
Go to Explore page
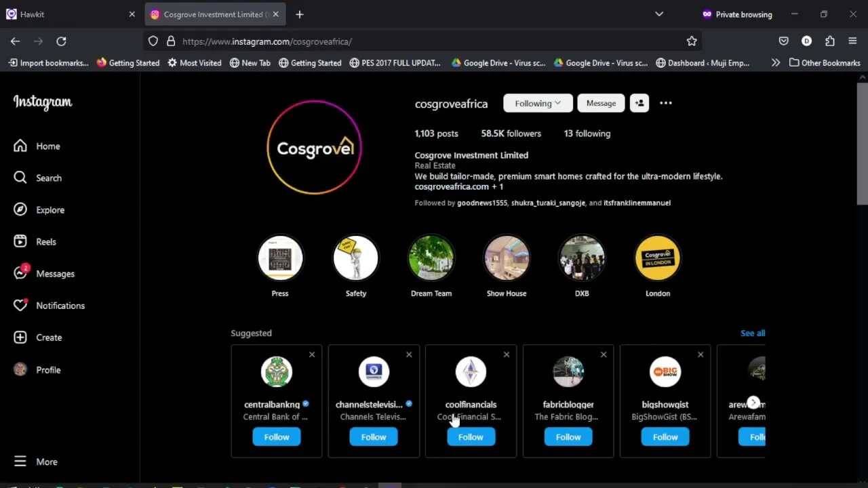[39, 209]
